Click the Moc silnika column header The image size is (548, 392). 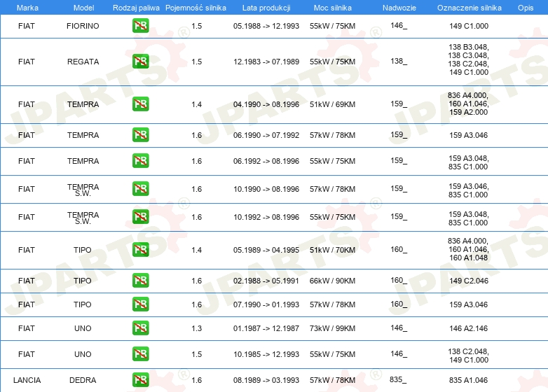[x=333, y=8]
